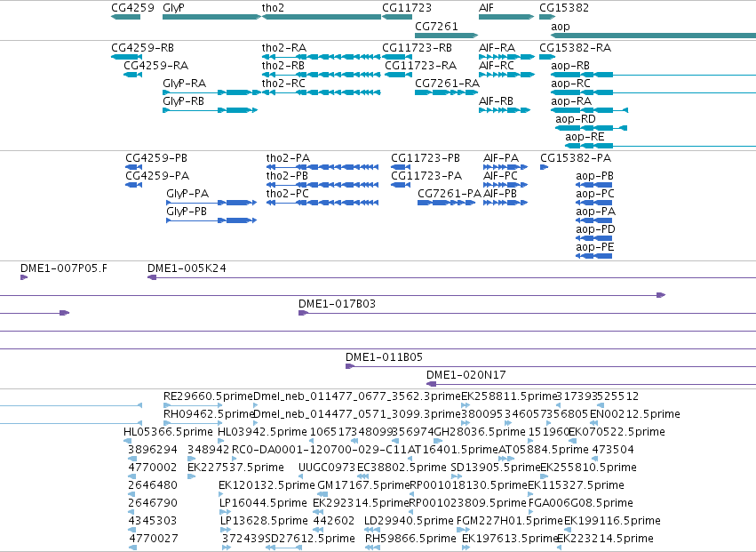Click the CG4259-PB protein label

coord(156,158)
